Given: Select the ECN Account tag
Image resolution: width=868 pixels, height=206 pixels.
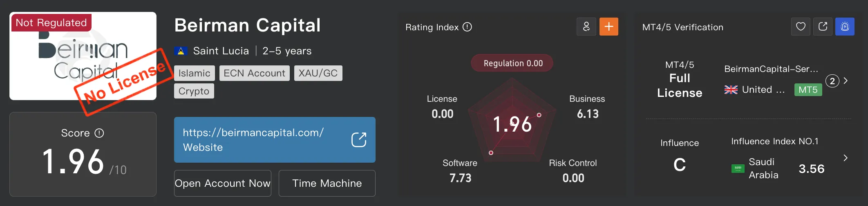Looking at the screenshot, I should [255, 73].
